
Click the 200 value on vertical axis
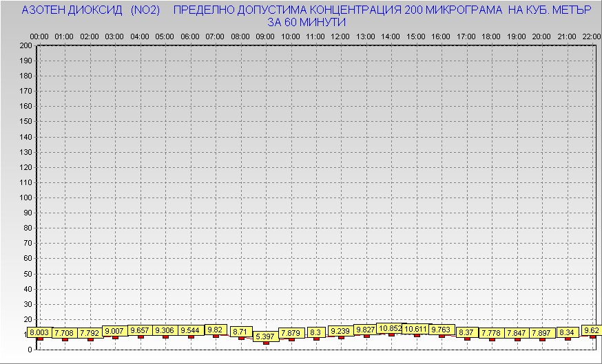[25, 45]
